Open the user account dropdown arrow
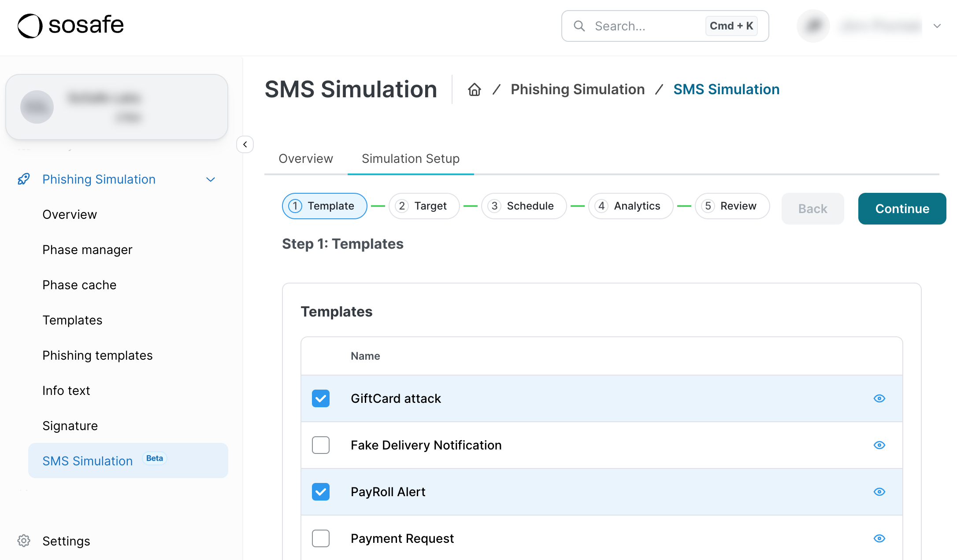 [937, 26]
